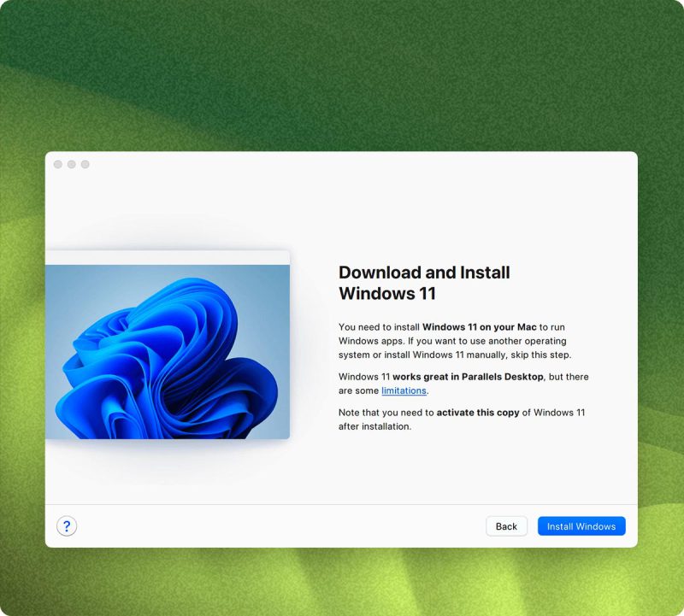Click the Install Windows label text
684x616 pixels.
pos(581,526)
